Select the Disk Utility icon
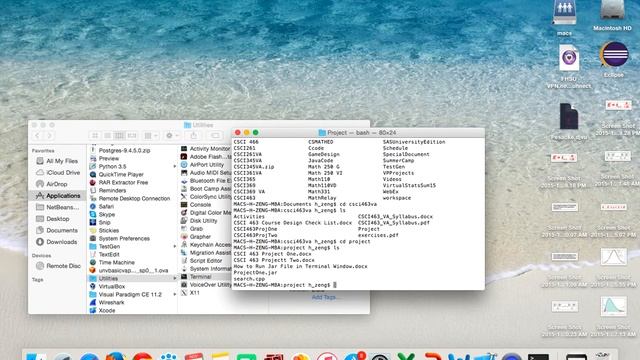The image size is (640, 360). [x=184, y=221]
